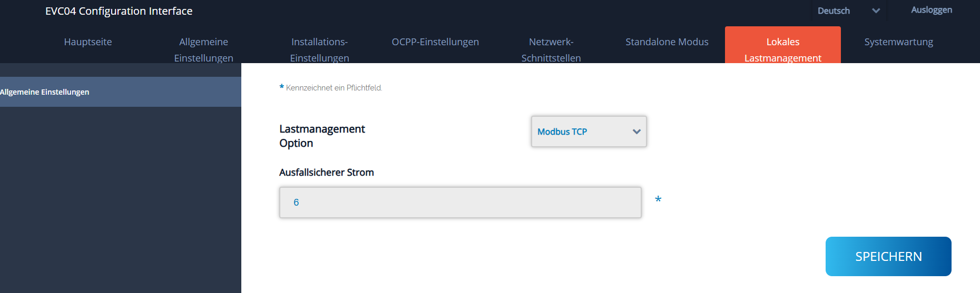Click the EVC04 Configuration Interface title
This screenshot has width=980, height=293.
tap(119, 11)
